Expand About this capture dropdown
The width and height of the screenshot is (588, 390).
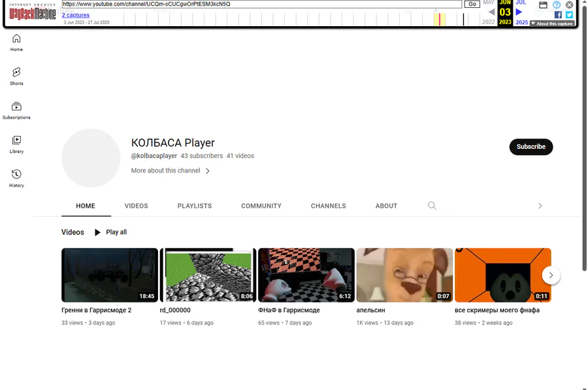[x=552, y=24]
